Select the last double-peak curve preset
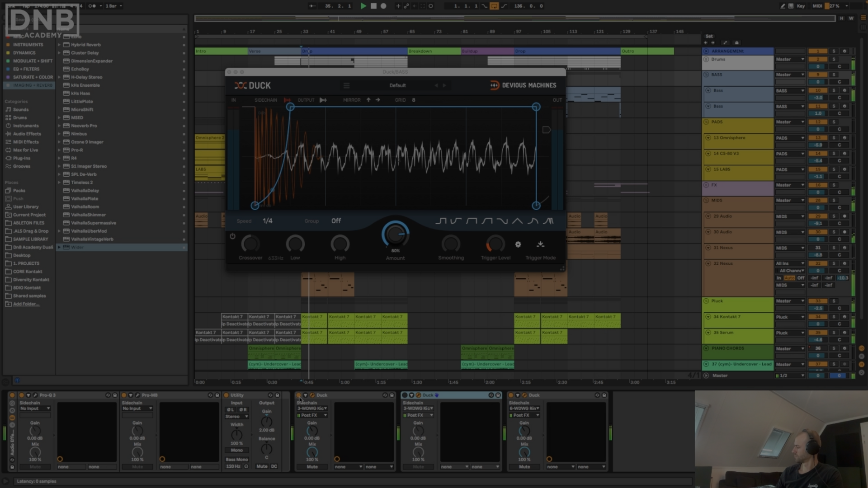The height and width of the screenshot is (488, 868). (x=548, y=221)
